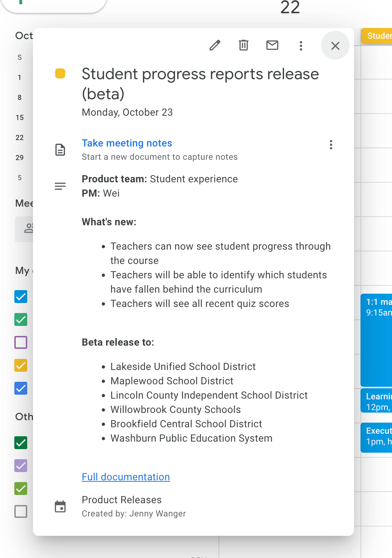
Task: Click the calendar icon beside Product Releases
Action: click(x=60, y=506)
